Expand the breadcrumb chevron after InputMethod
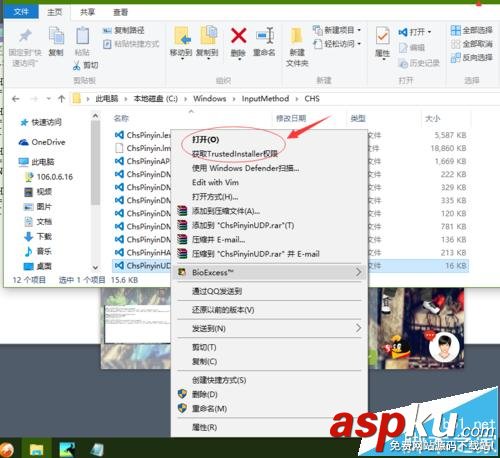 [297, 99]
